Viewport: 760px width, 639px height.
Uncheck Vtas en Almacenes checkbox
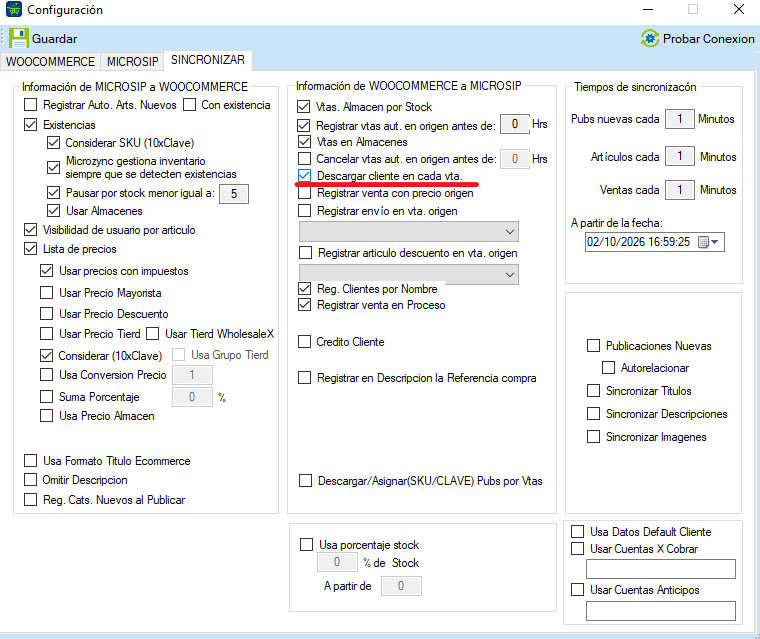304,142
